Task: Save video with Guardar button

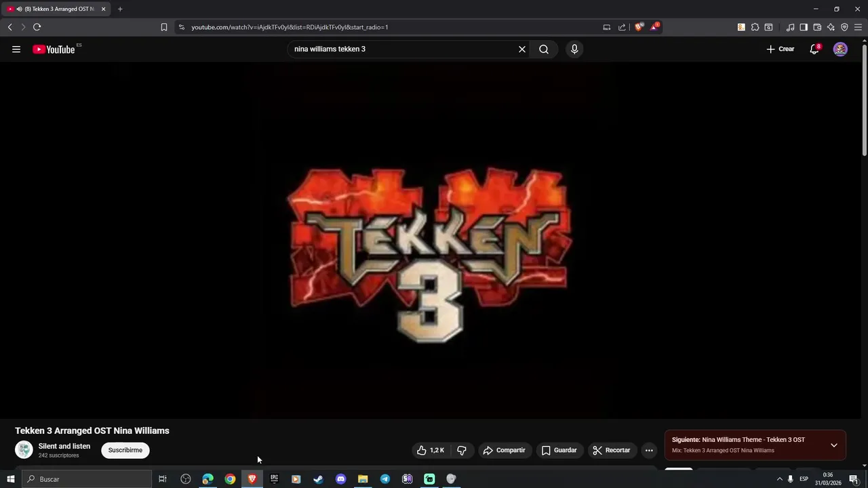Action: tap(559, 450)
